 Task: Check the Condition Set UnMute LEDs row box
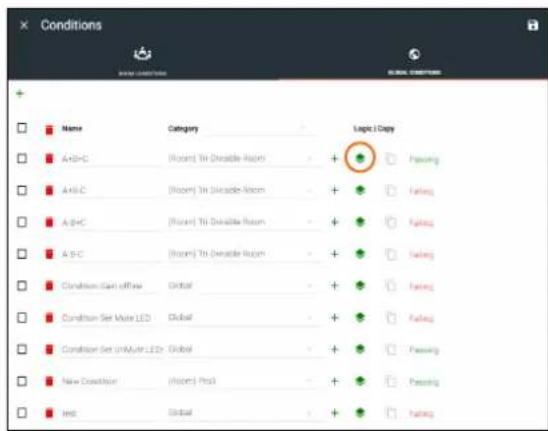[22, 349]
